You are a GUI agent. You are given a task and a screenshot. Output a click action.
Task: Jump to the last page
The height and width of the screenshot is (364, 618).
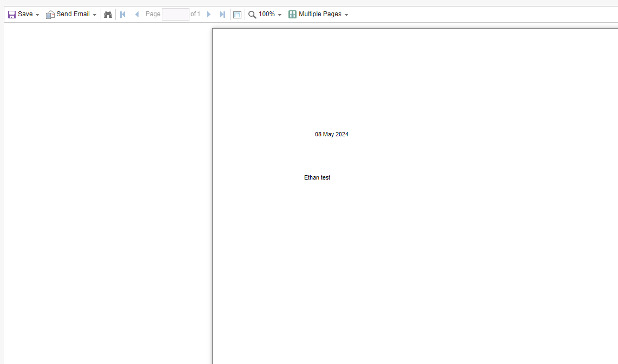pos(222,15)
